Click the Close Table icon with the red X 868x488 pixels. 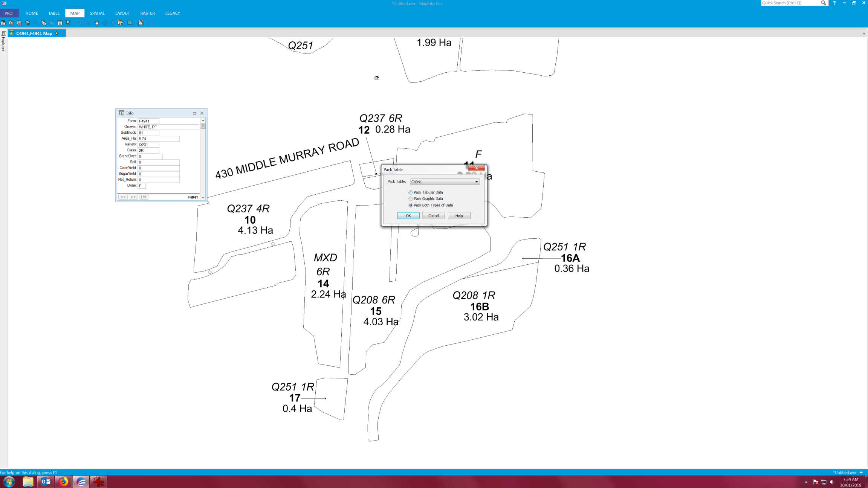coord(19,23)
